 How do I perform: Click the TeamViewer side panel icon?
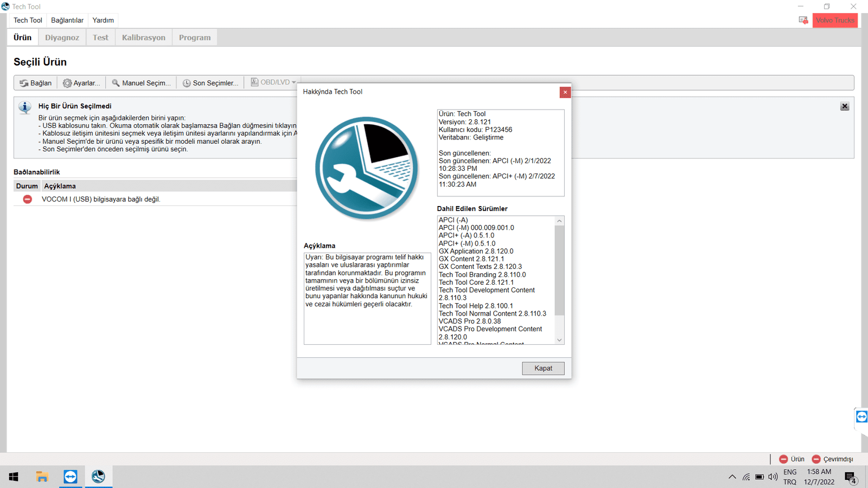(861, 416)
